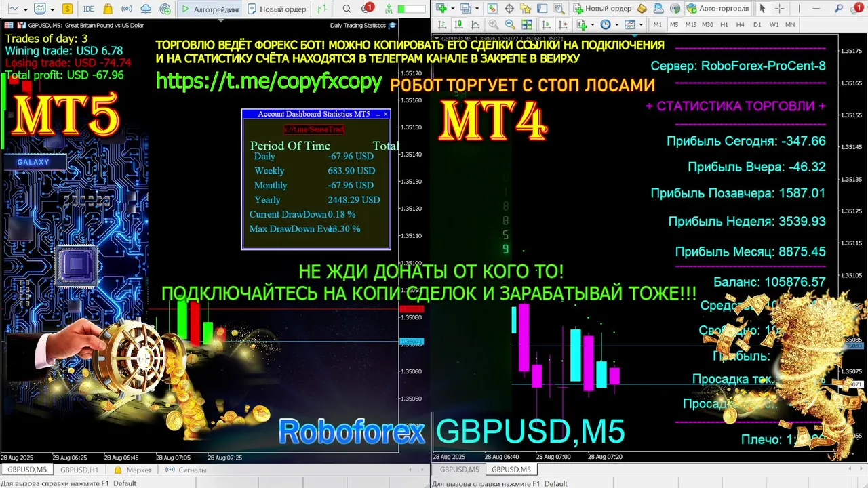The height and width of the screenshot is (488, 868).
Task: Open the MT5 search magnifier icon
Action: click(x=347, y=9)
